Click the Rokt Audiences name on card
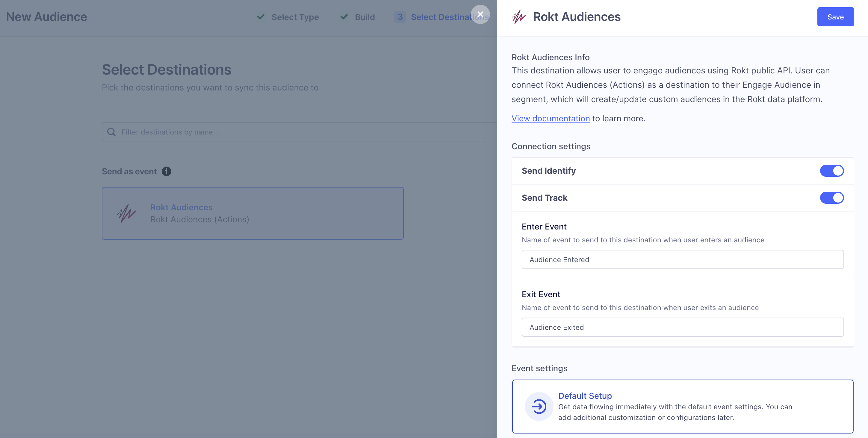 181,207
